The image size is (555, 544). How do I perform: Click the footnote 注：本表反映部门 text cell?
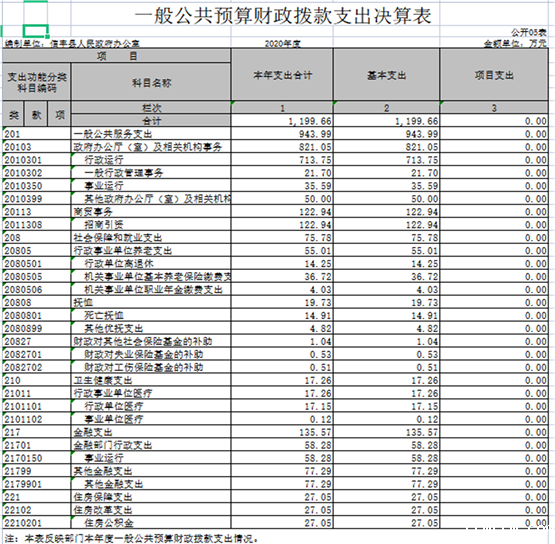131,538
